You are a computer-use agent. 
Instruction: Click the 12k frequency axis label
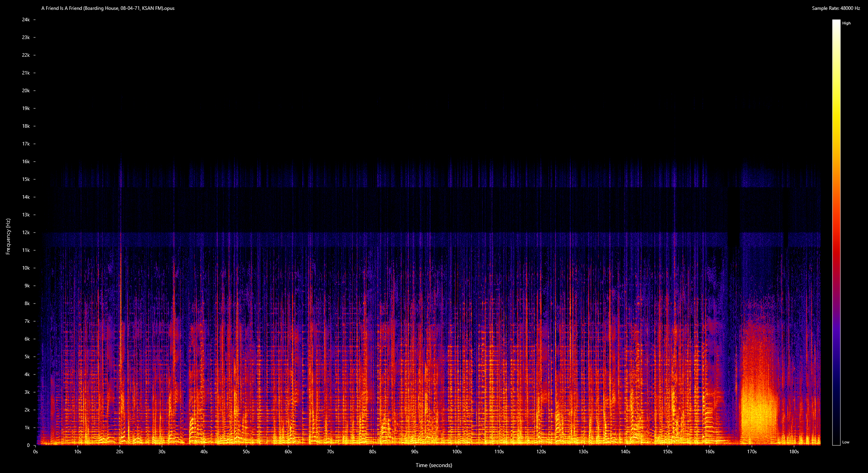point(26,233)
